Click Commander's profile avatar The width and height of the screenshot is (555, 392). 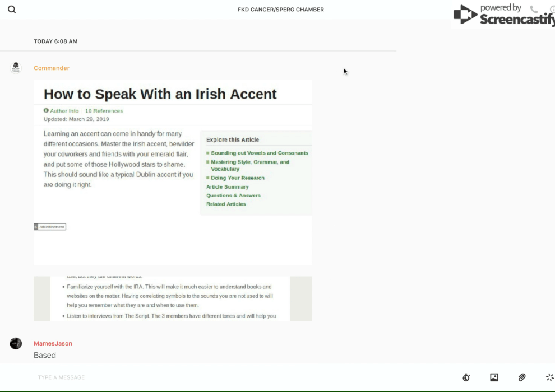click(16, 68)
